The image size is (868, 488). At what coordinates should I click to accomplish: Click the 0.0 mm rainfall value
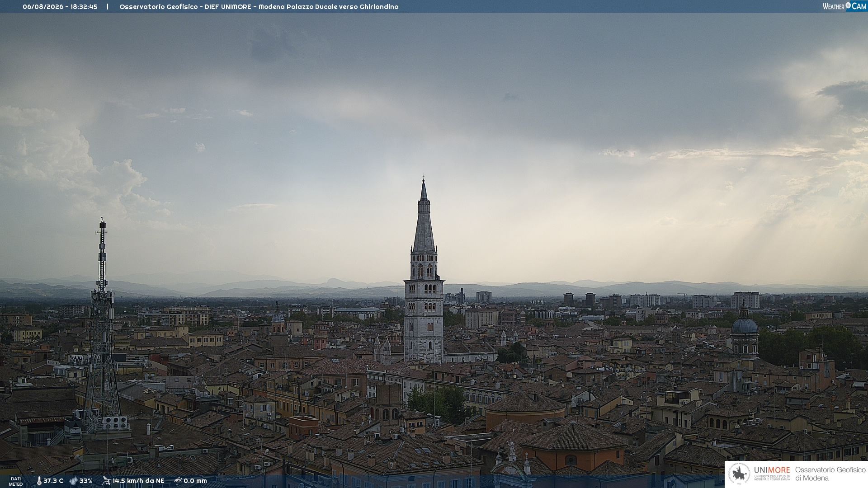[195, 481]
